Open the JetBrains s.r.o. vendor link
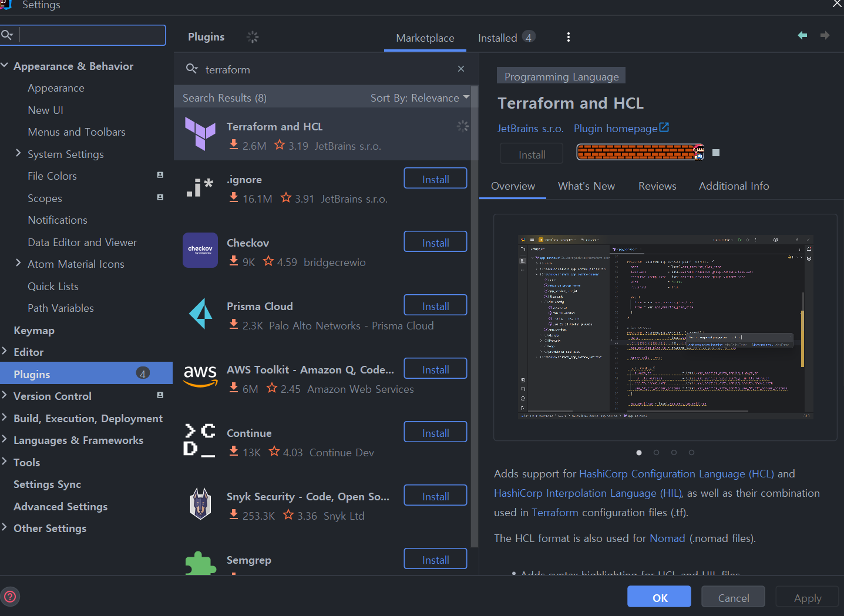The width and height of the screenshot is (844, 616). click(x=530, y=129)
